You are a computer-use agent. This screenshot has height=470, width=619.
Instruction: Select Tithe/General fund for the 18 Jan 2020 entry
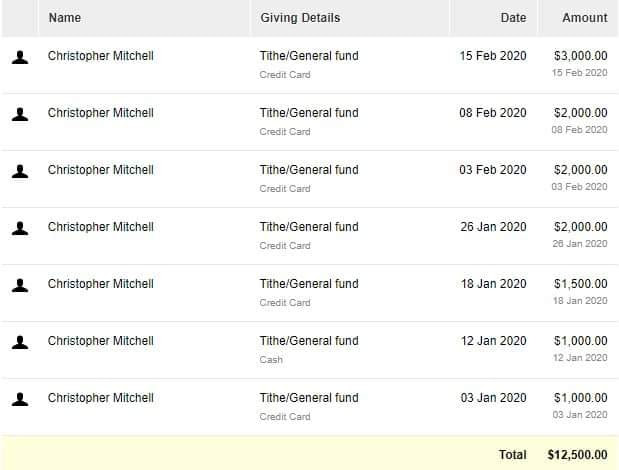[309, 284]
